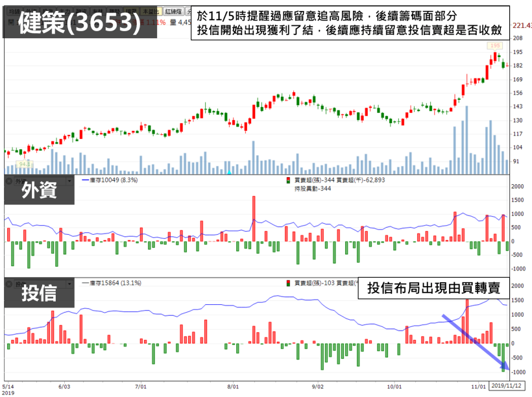Click the 持股異動-344 label
Viewport: 532px width, 397px height.
coord(313,189)
